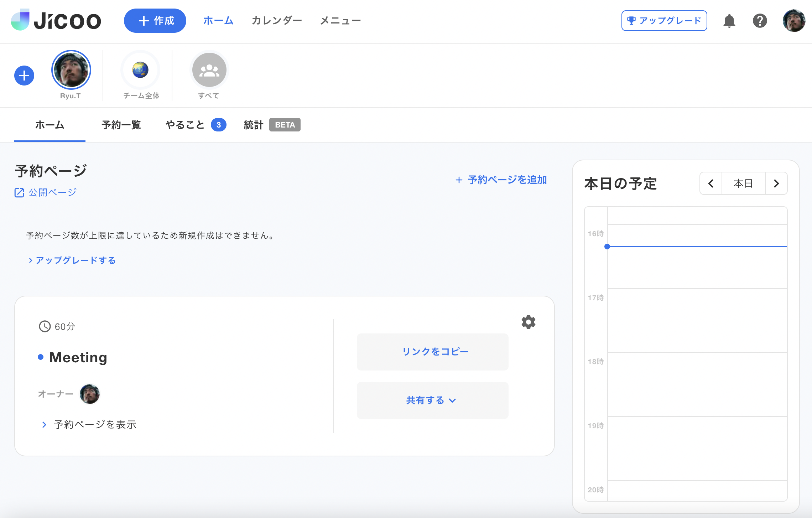Open the help menu
Screen dimensions: 812x518
pyautogui.click(x=760, y=21)
